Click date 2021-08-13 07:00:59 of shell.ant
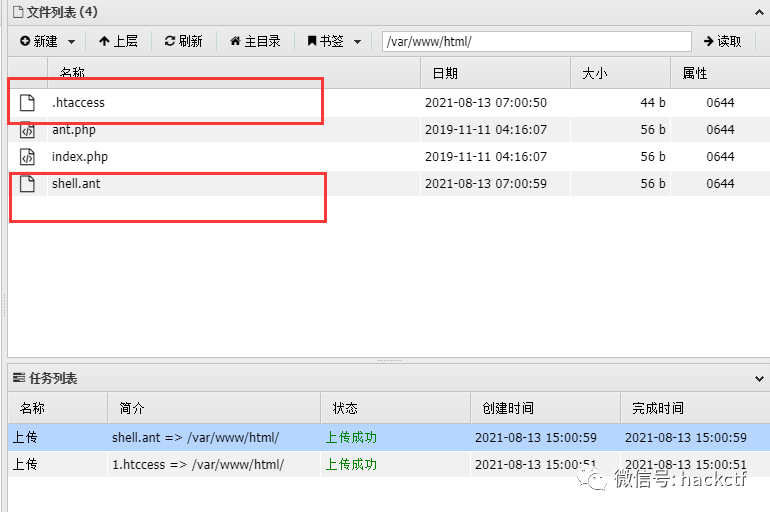Image resolution: width=770 pixels, height=512 pixels. [486, 184]
